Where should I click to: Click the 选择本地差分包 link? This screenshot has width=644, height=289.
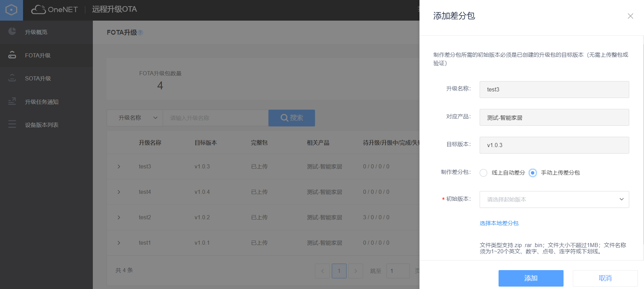(499, 223)
